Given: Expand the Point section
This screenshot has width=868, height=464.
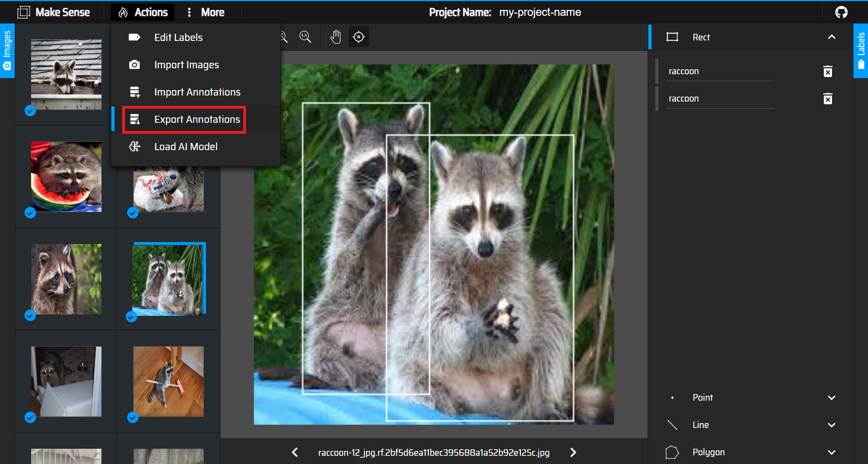Looking at the screenshot, I should click(831, 397).
